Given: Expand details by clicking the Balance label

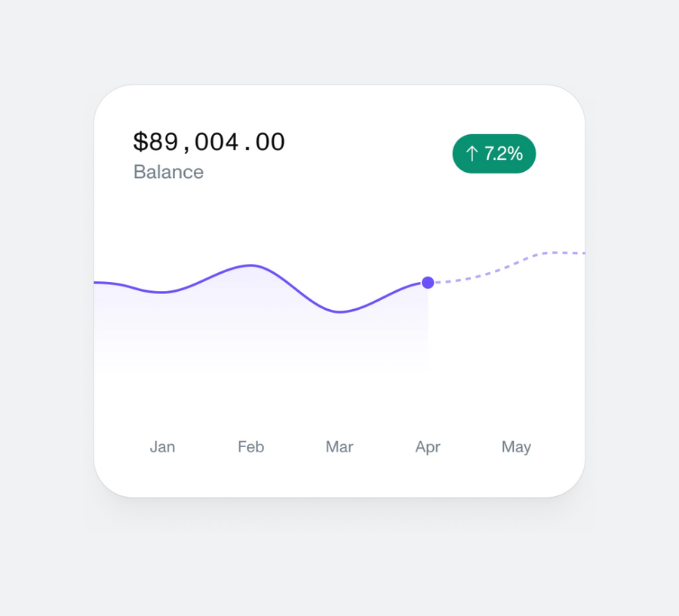Looking at the screenshot, I should click(168, 172).
